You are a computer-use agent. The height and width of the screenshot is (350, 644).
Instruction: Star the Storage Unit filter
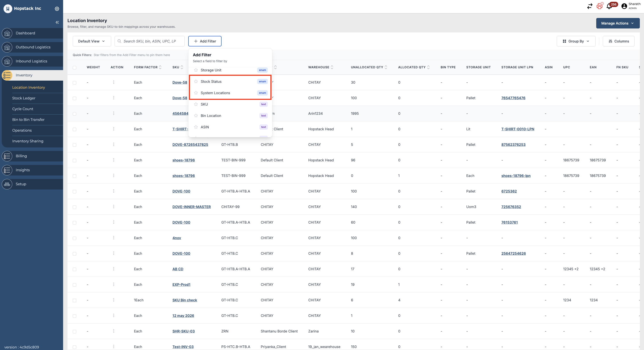[196, 70]
